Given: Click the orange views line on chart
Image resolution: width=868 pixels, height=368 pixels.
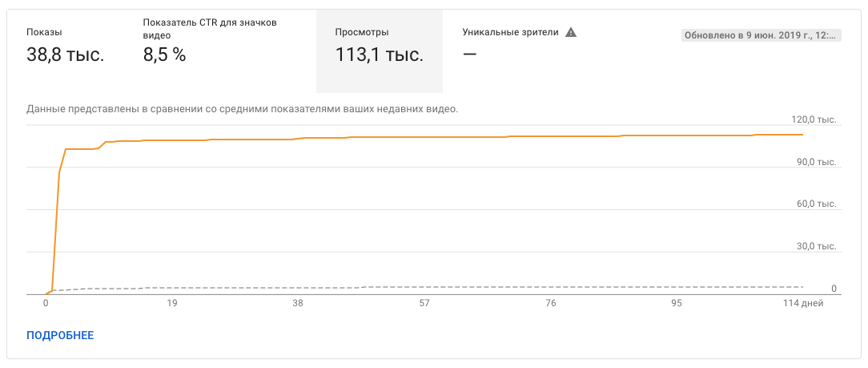Looking at the screenshot, I should [400, 137].
